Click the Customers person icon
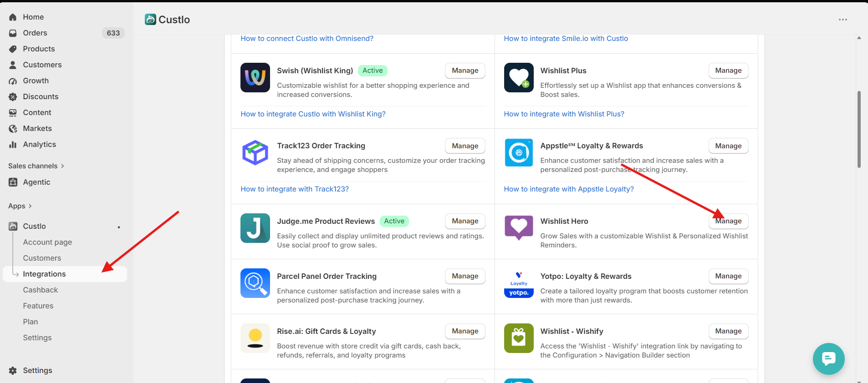Screen dimensions: 868x383 (13, 65)
